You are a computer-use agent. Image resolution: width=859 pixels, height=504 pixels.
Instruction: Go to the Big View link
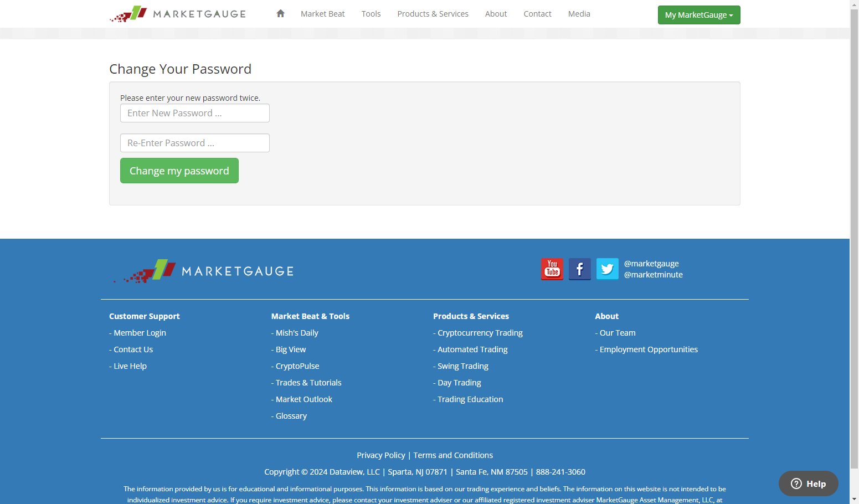click(291, 349)
